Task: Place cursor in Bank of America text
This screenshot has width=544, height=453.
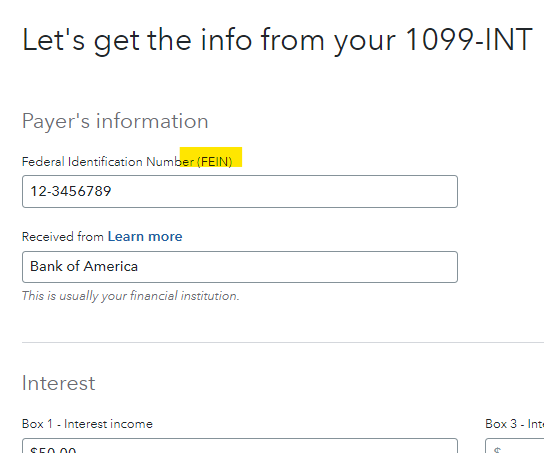Action: coord(84,266)
